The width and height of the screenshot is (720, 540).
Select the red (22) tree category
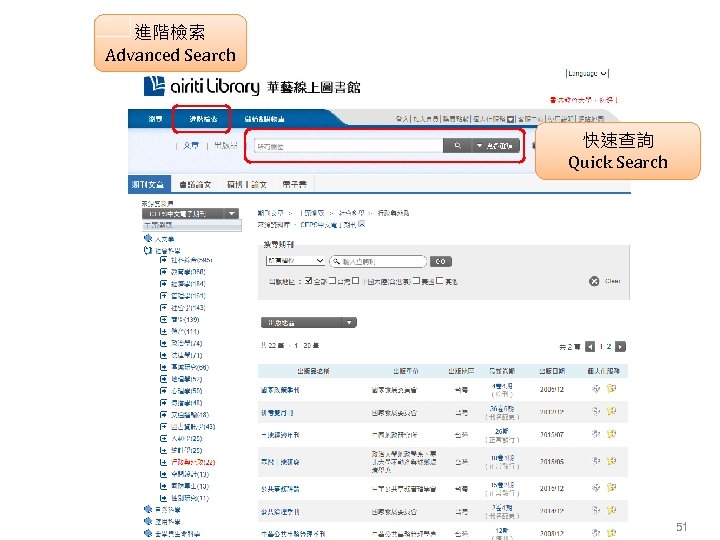pyautogui.click(x=193, y=462)
